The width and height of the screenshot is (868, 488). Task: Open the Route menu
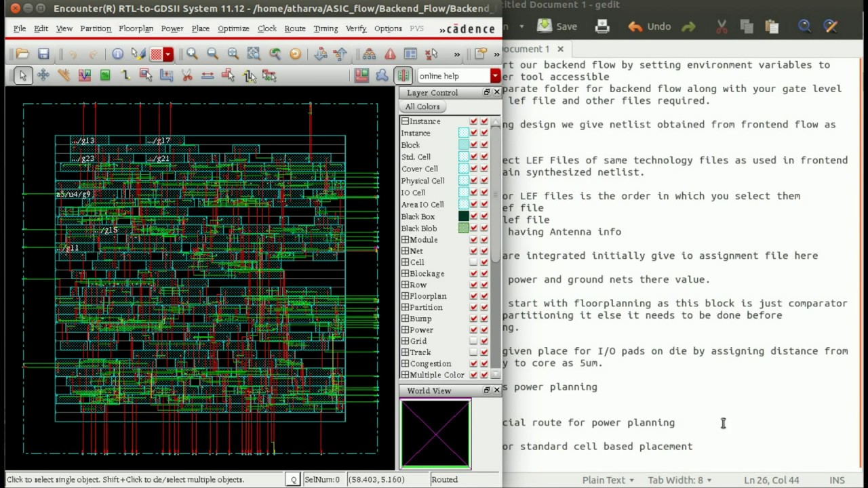(295, 28)
